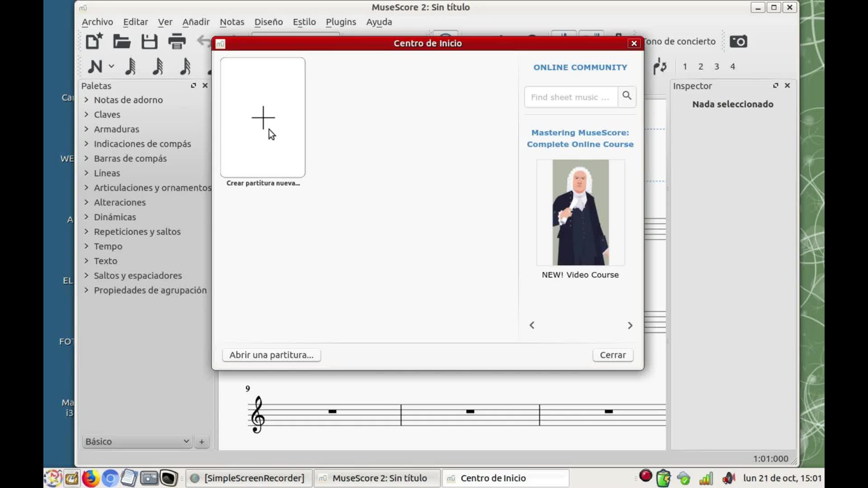
Task: Activate note input mode N icon
Action: click(95, 67)
